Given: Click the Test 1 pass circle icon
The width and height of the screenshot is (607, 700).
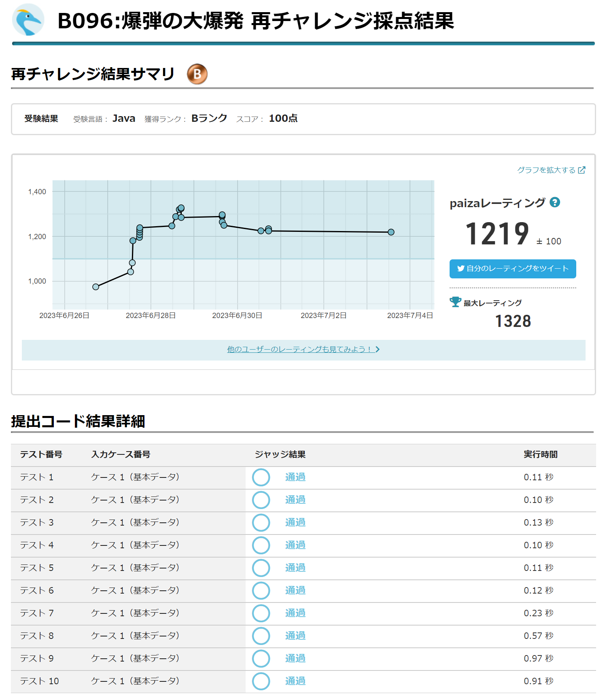Looking at the screenshot, I should coord(261,477).
